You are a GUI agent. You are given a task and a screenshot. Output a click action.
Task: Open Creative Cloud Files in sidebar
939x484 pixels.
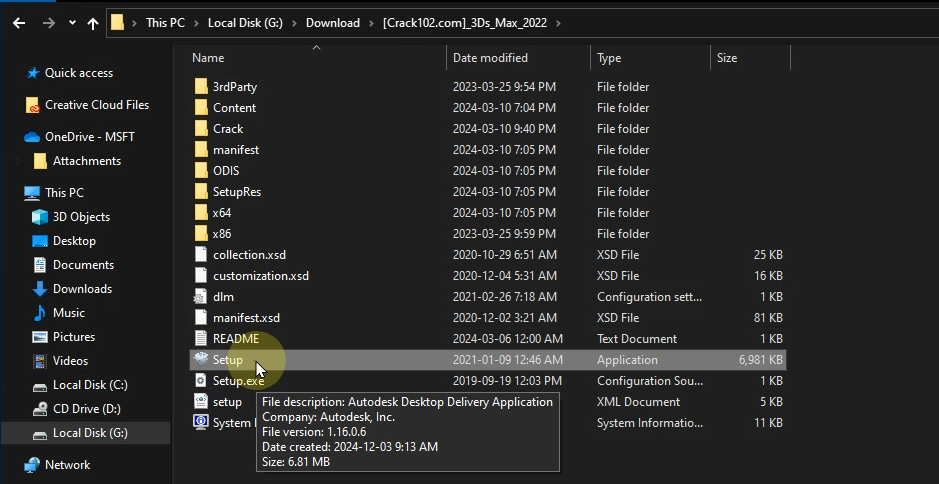click(96, 105)
